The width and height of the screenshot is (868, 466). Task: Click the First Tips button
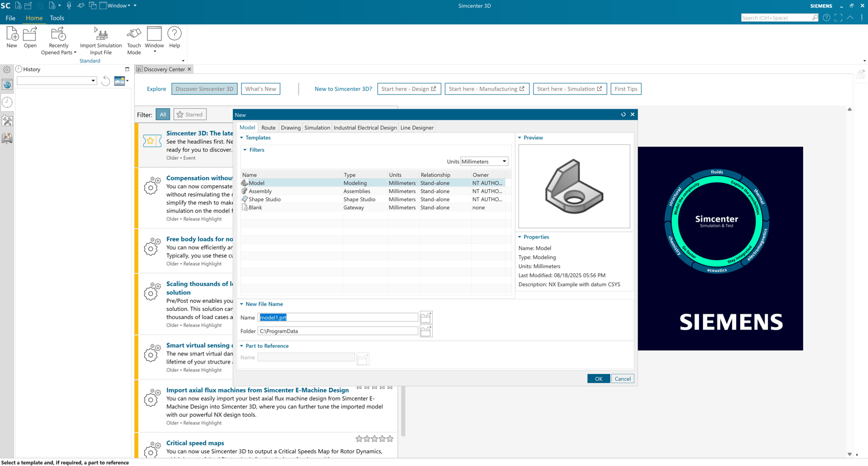[626, 89]
